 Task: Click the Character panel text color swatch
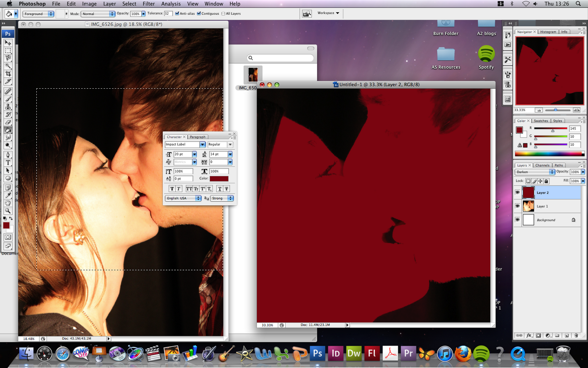pos(219,178)
